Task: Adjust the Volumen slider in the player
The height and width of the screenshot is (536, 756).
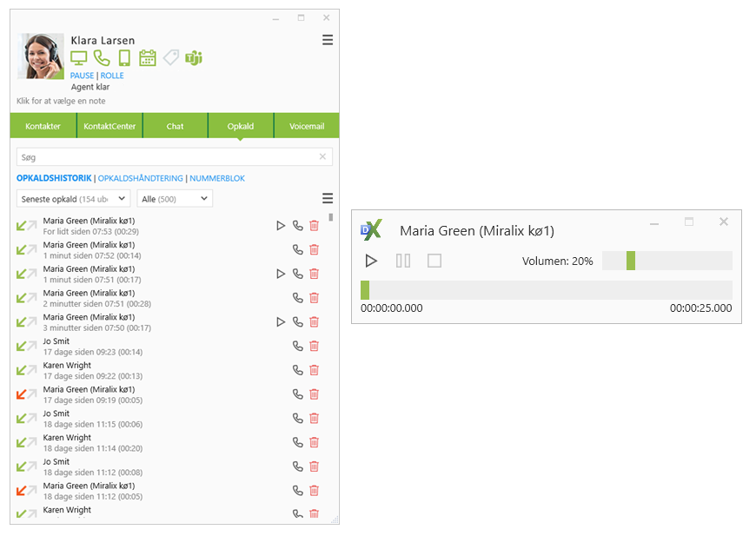Action: pos(667,261)
